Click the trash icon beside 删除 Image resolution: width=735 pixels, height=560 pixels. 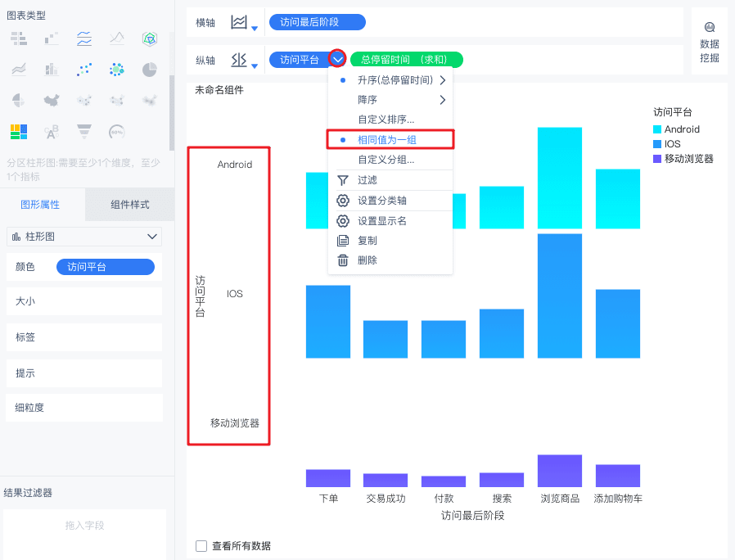pyautogui.click(x=343, y=260)
